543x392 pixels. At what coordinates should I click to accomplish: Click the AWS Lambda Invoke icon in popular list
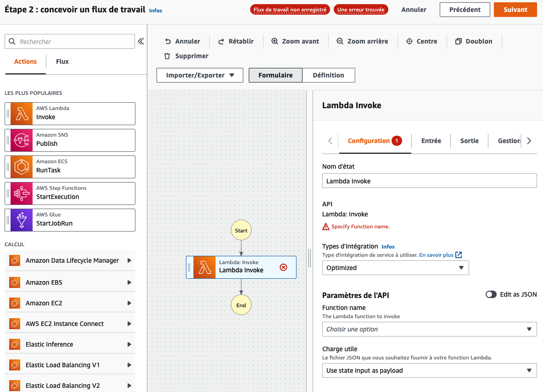tap(22, 114)
